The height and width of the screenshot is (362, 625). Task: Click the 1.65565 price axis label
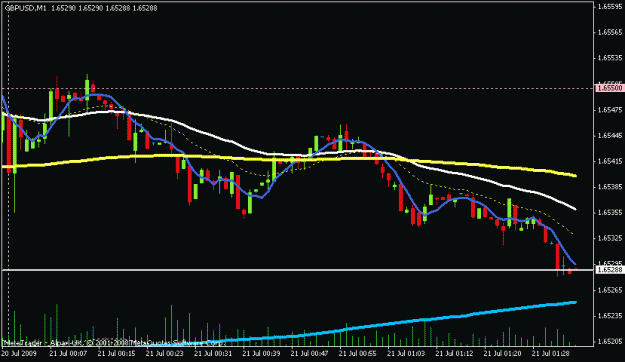(611, 33)
